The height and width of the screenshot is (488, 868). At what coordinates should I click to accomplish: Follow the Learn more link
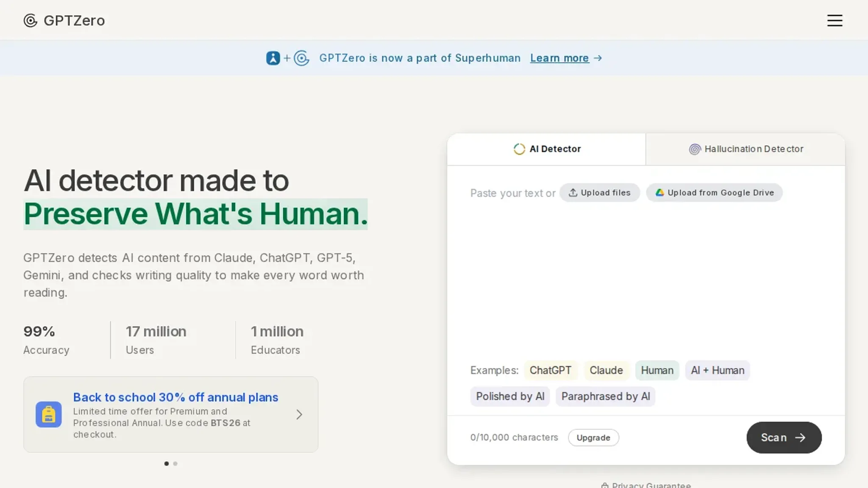pos(559,58)
